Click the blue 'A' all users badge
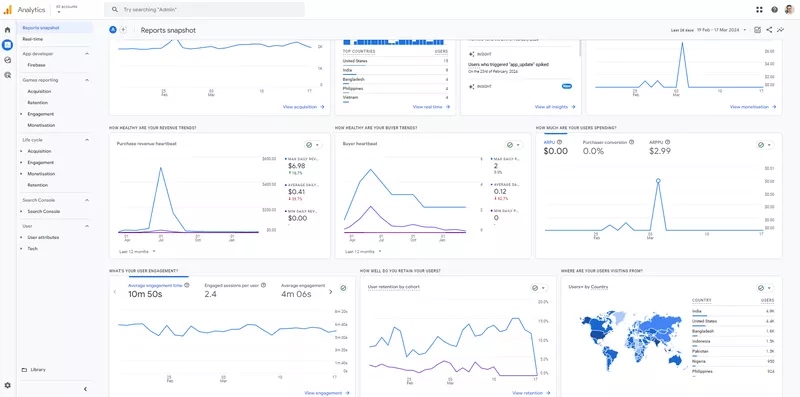This screenshot has width=800, height=397. tap(113, 30)
